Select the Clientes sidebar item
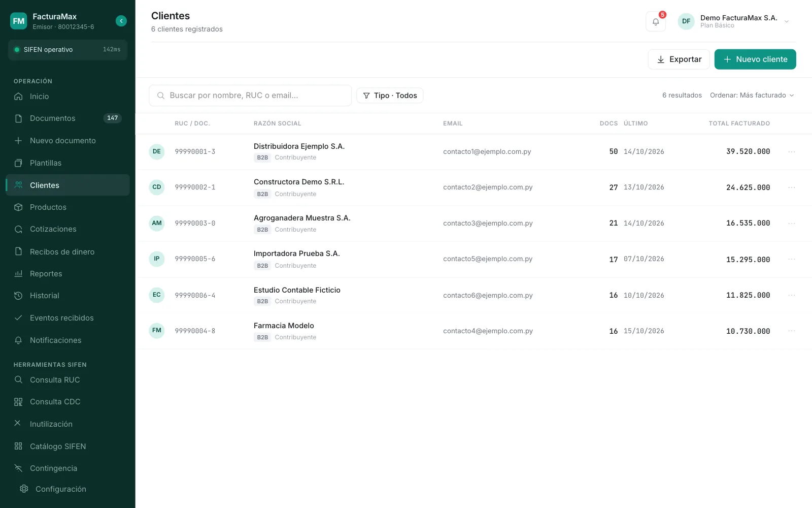Screen dimensions: 812x508 [x=67, y=185]
